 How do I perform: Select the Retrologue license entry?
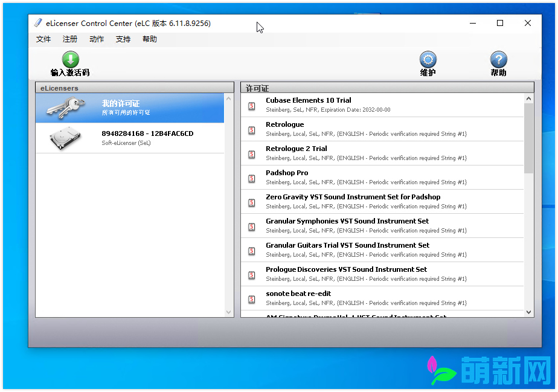click(382, 129)
